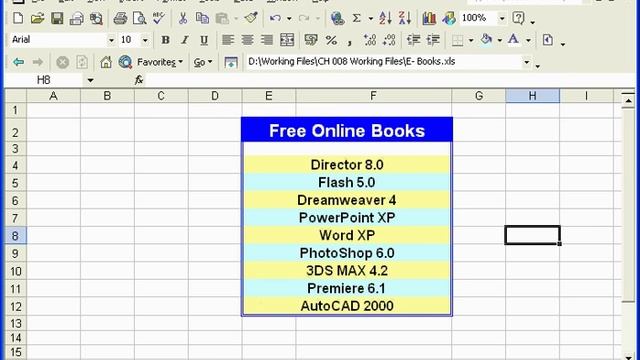Select the Dreamweaver 4 cell
The height and width of the screenshot is (360, 640).
(x=347, y=200)
